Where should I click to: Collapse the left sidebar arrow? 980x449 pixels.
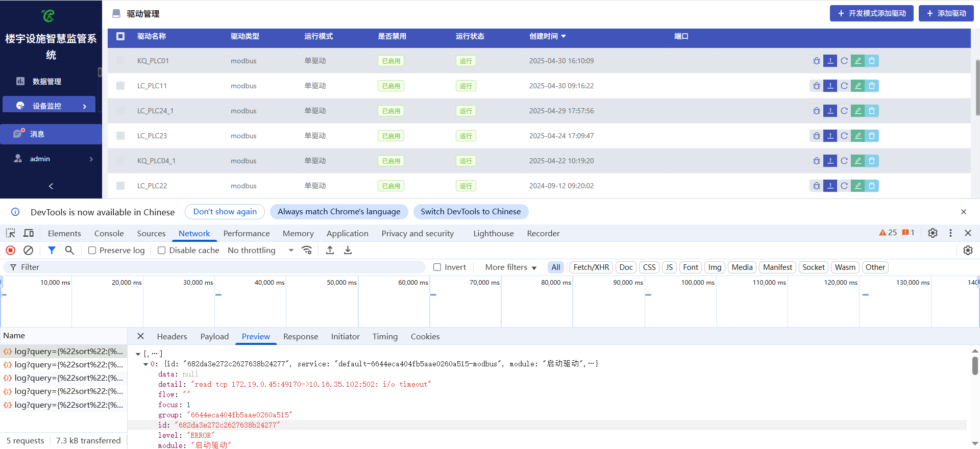pos(51,186)
